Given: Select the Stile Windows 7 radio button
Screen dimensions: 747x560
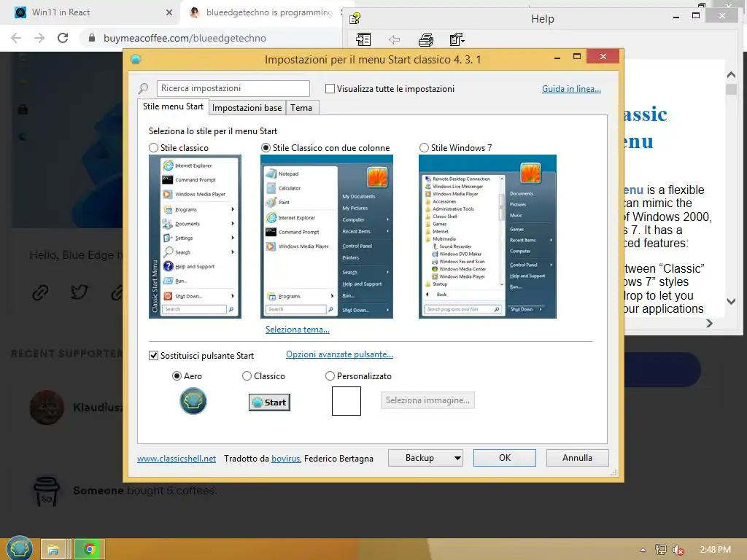Looking at the screenshot, I should 424,147.
